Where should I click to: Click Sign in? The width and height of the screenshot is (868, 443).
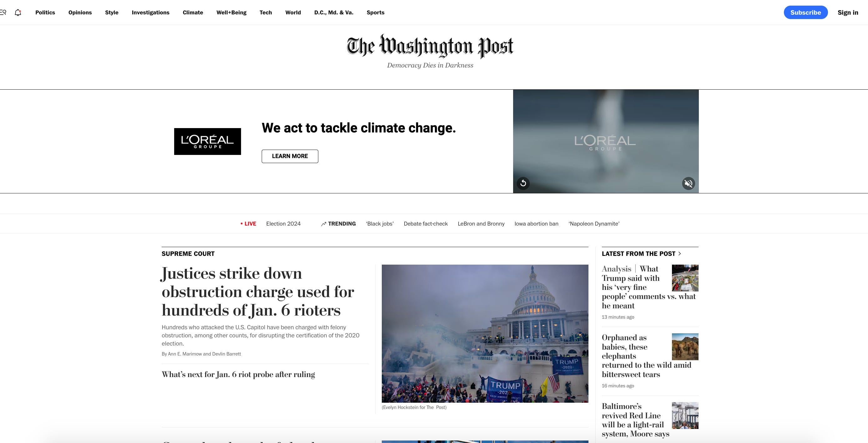point(848,12)
